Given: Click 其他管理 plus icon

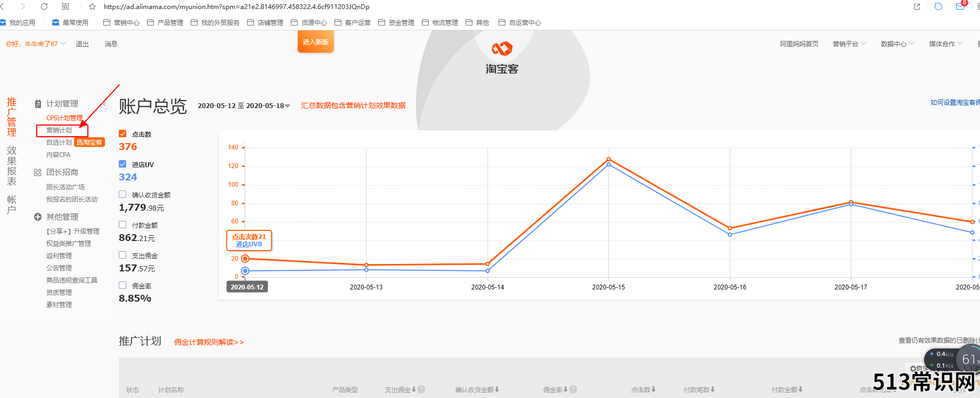Looking at the screenshot, I should (38, 217).
